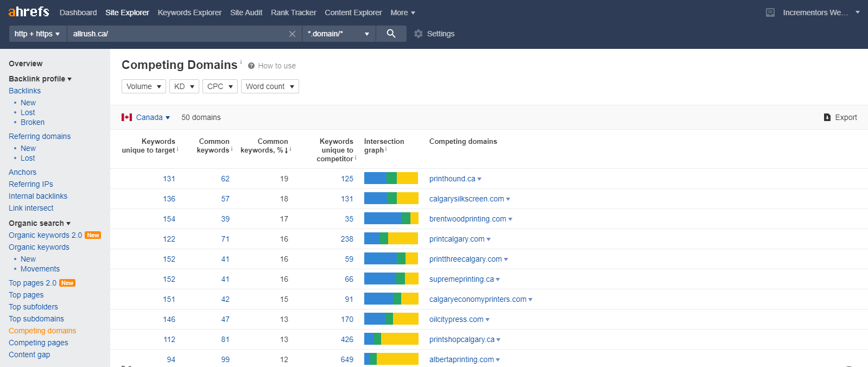Image resolution: width=868 pixels, height=367 pixels.
Task: Open Settings with the gear icon
Action: click(x=418, y=34)
